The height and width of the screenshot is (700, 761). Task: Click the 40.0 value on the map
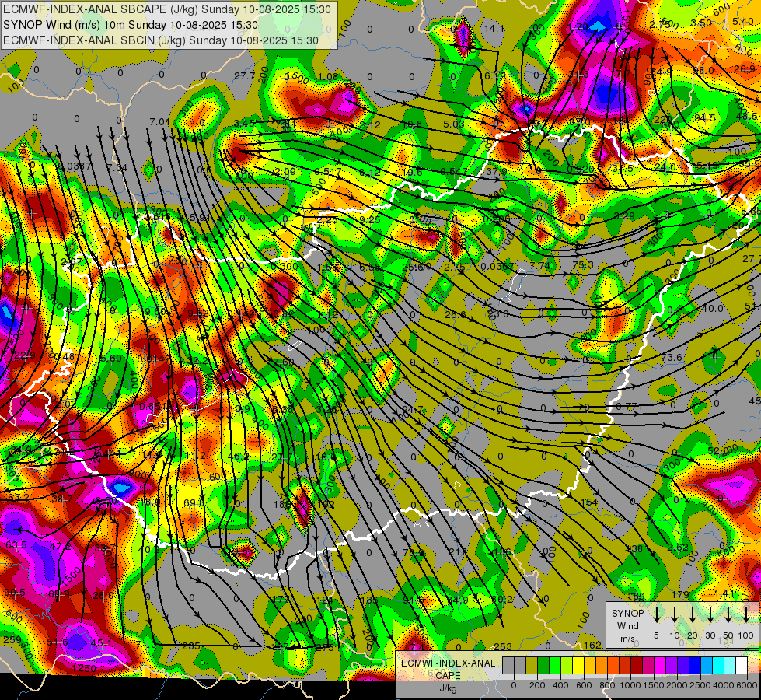(713, 309)
